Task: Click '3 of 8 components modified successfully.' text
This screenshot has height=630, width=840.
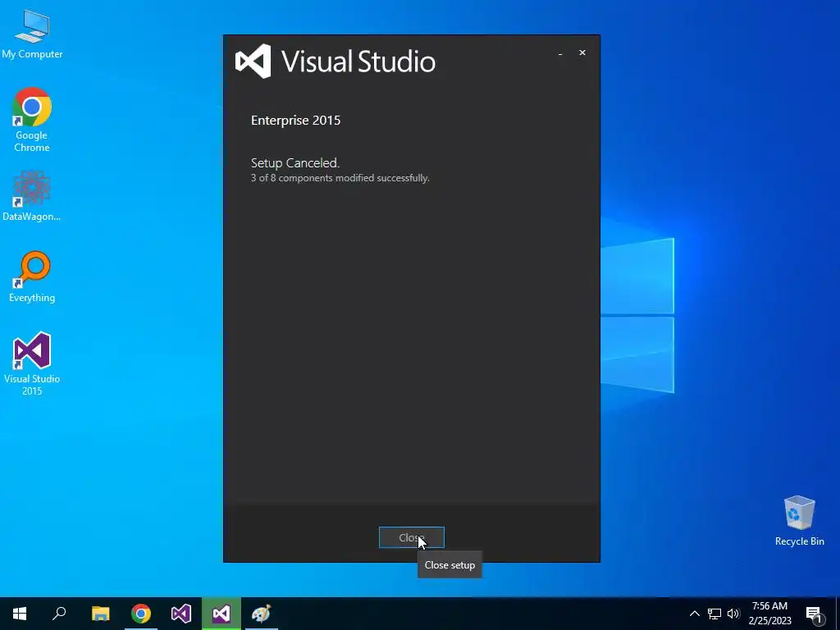Action: point(340,178)
